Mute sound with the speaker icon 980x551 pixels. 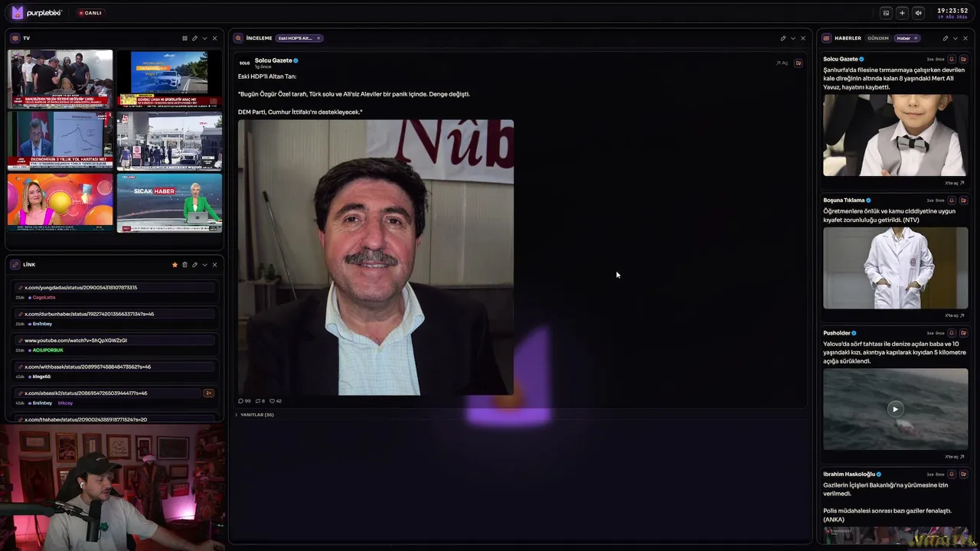click(918, 13)
